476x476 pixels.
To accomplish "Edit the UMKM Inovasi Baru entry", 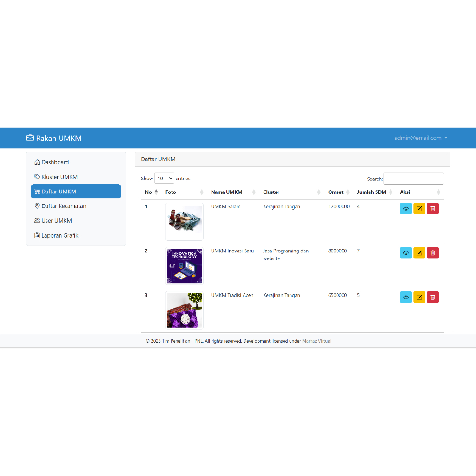I will pos(419,253).
